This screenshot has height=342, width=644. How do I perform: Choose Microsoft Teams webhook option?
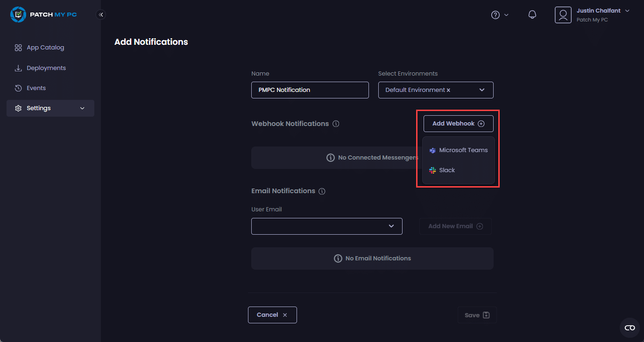[458, 150]
